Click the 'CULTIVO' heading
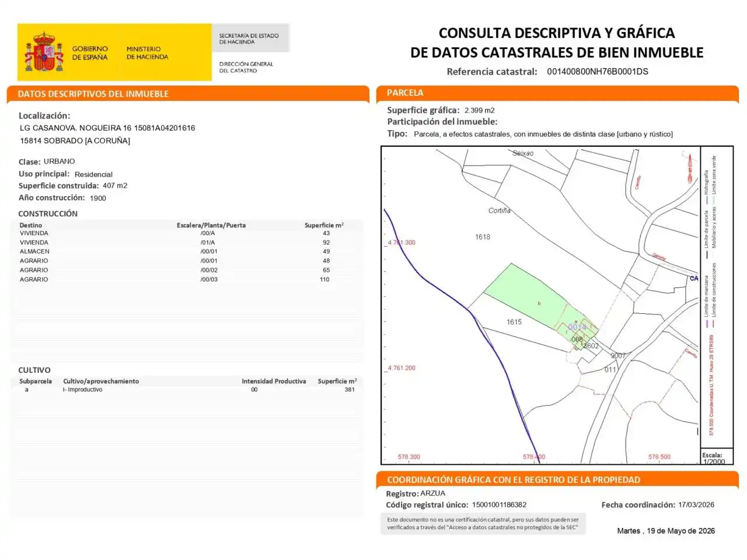The image size is (747, 560). [x=34, y=370]
